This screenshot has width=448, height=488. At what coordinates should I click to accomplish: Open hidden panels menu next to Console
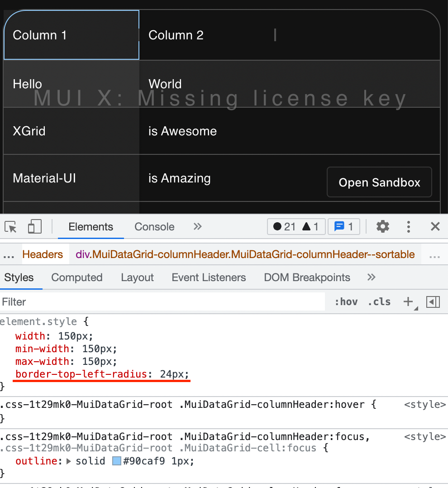coord(197,226)
